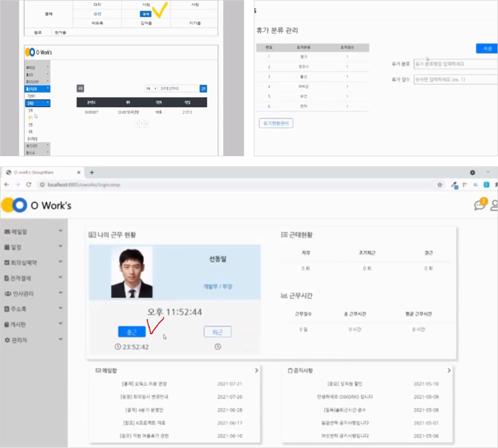Click the 메일함 envelope icon in sidebar
This screenshot has width=498, height=448.
7,232
